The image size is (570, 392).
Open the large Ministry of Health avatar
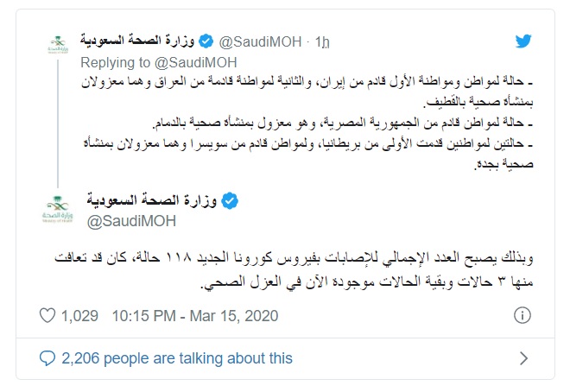pos(58,209)
